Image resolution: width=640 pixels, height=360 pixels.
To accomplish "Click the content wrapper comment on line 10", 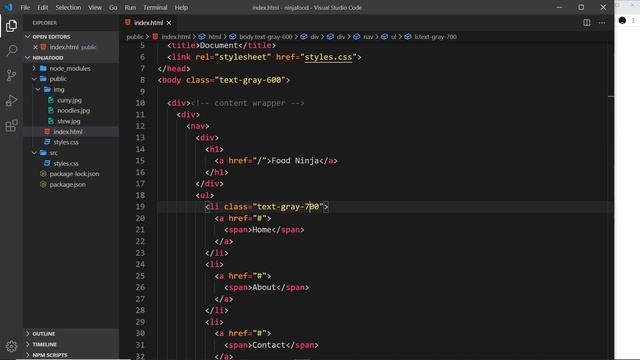I will 248,103.
